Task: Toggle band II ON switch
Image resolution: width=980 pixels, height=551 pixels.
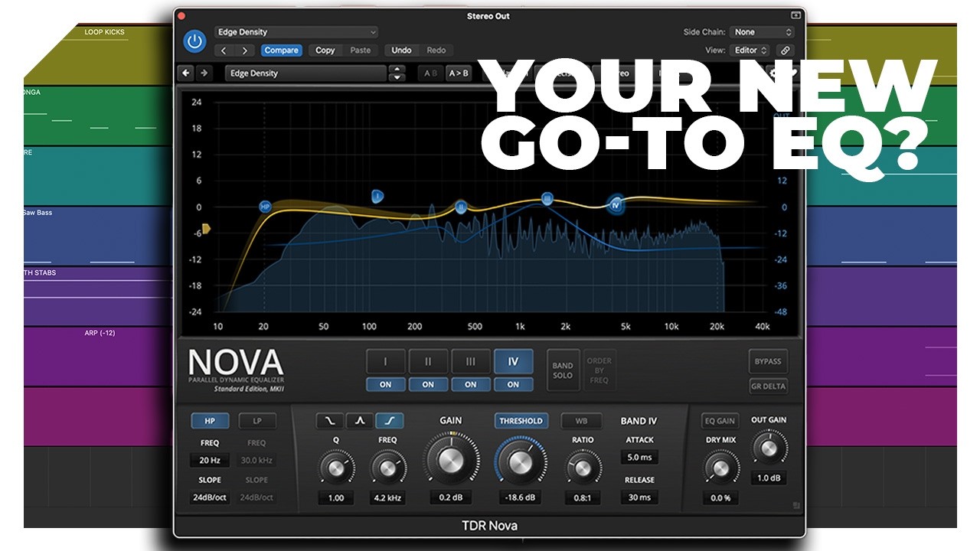Action: click(x=428, y=384)
